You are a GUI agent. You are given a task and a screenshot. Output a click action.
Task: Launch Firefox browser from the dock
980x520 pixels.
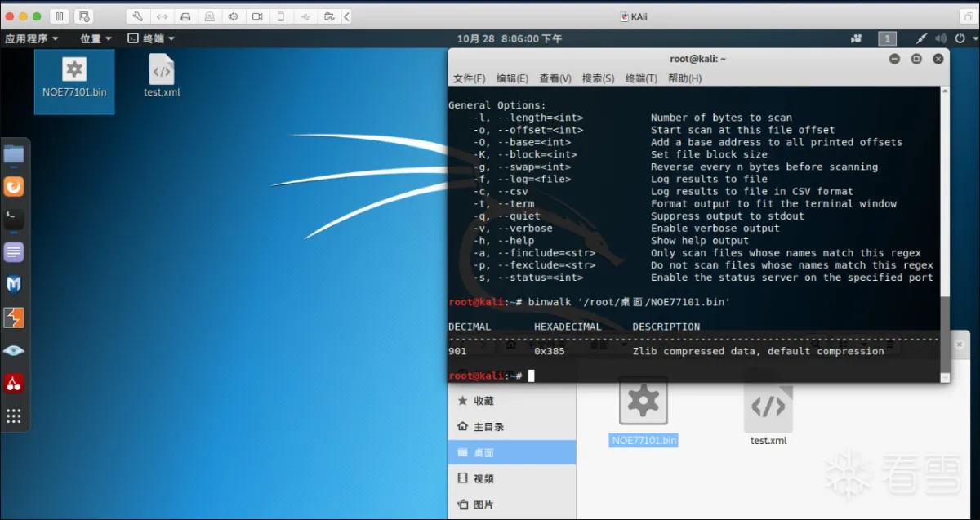[x=14, y=187]
